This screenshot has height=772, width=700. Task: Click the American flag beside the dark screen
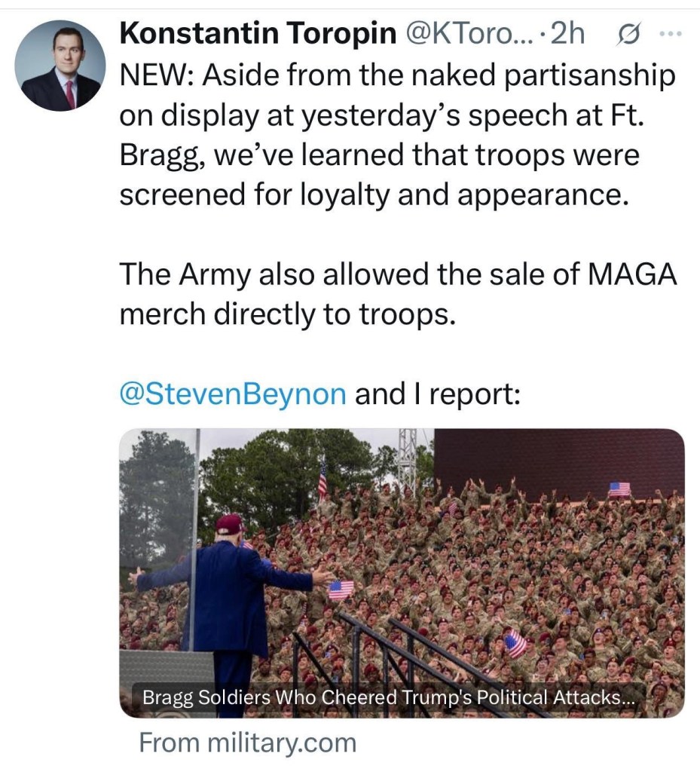click(619, 489)
